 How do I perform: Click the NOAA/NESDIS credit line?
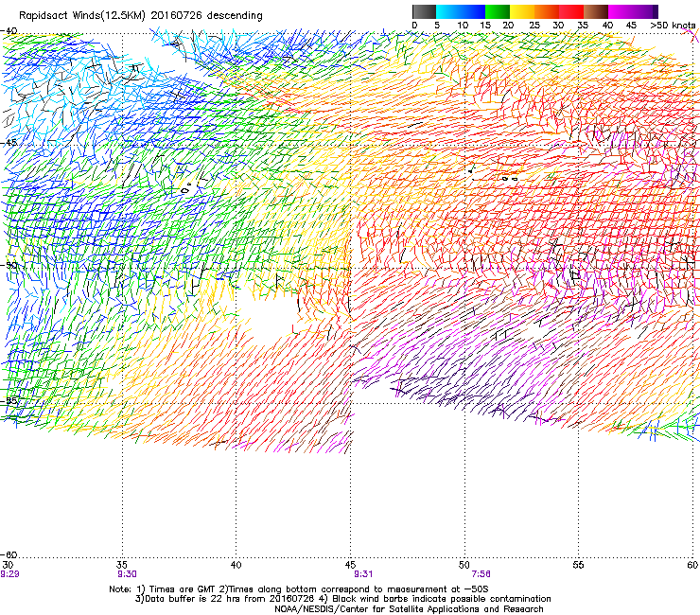tap(409, 609)
